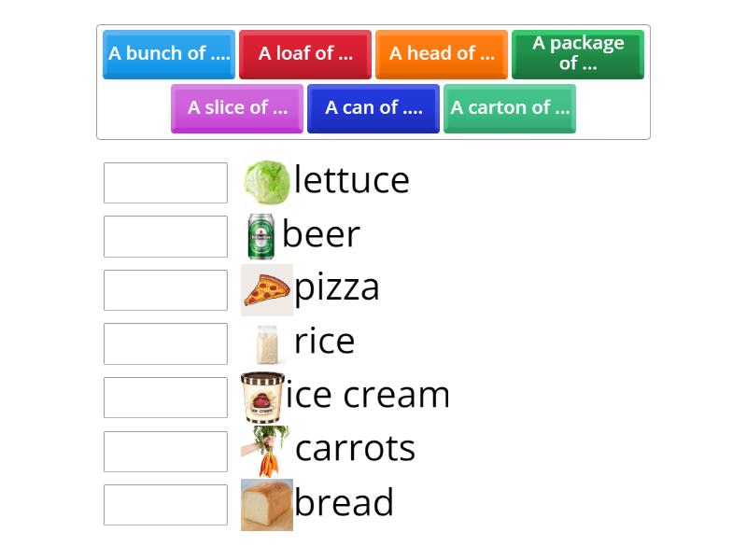Image resolution: width=747 pixels, height=560 pixels.
Task: Pick the 'A head of ...' tile
Action: pos(442,54)
